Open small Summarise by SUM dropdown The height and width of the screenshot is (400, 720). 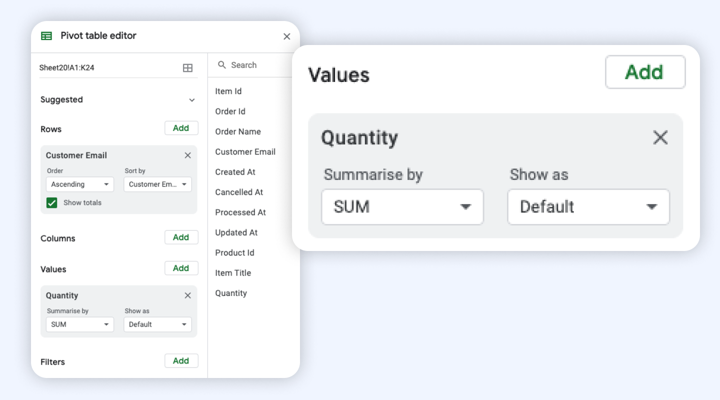click(80, 324)
